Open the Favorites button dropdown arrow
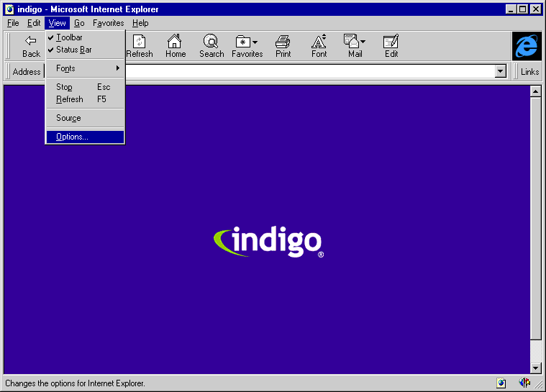The height and width of the screenshot is (392, 546). pos(255,42)
